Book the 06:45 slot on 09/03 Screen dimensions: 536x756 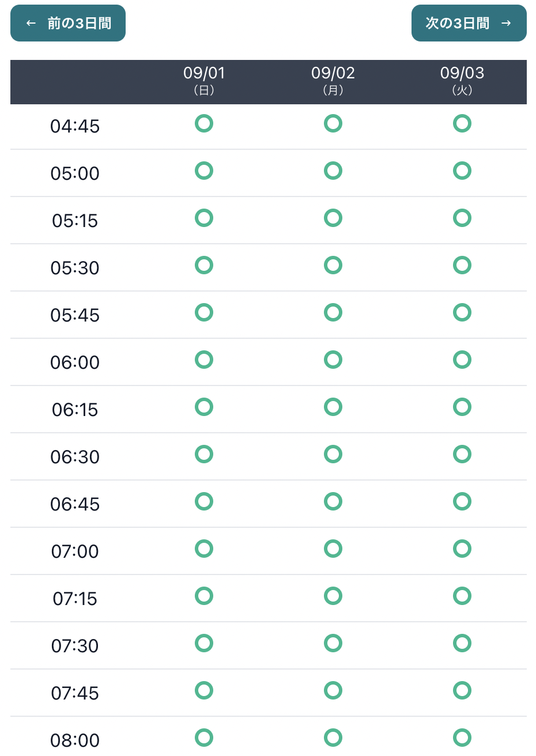point(462,501)
